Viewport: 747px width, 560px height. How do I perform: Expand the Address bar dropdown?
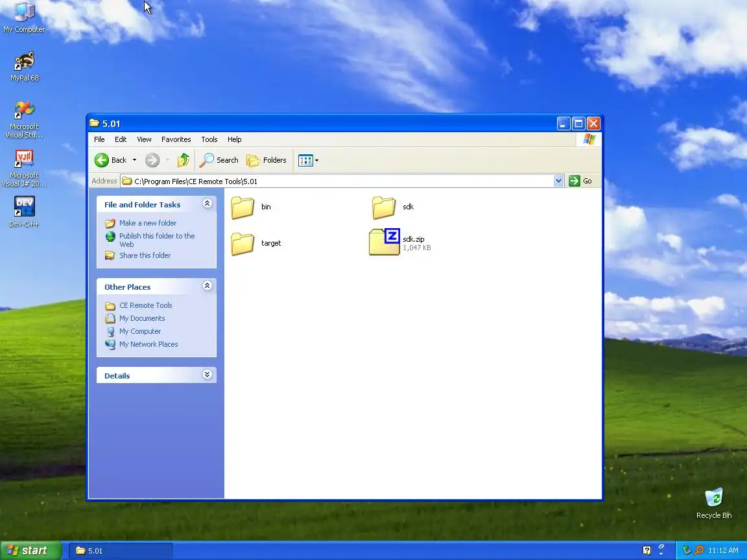[x=559, y=181]
